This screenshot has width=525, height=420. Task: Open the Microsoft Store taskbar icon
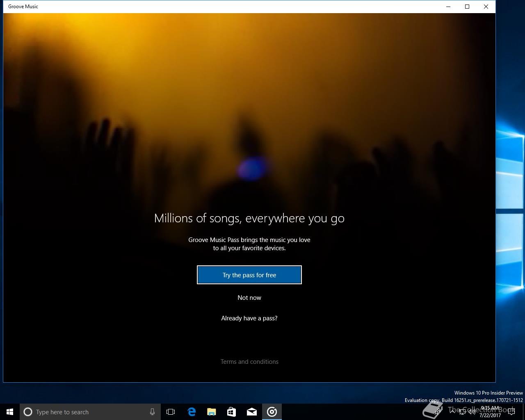(x=232, y=412)
